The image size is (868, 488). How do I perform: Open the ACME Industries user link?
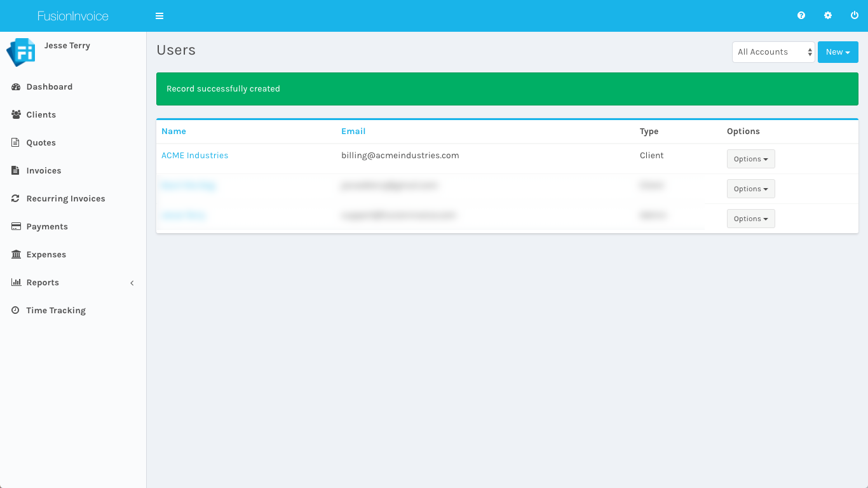(194, 155)
